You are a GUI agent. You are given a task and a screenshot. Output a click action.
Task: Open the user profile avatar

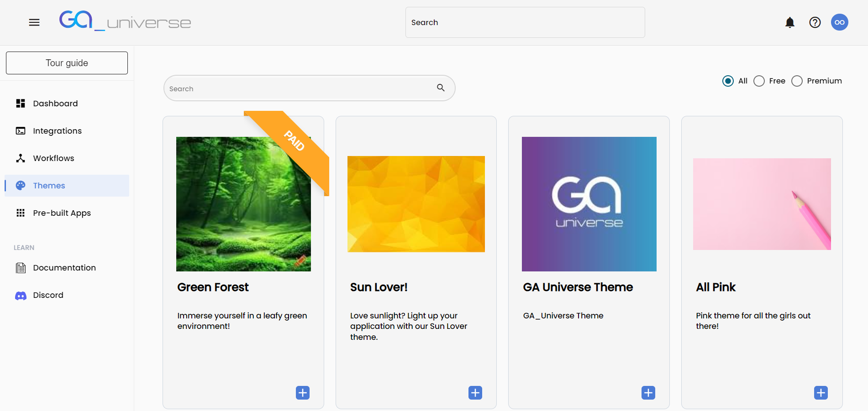840,22
